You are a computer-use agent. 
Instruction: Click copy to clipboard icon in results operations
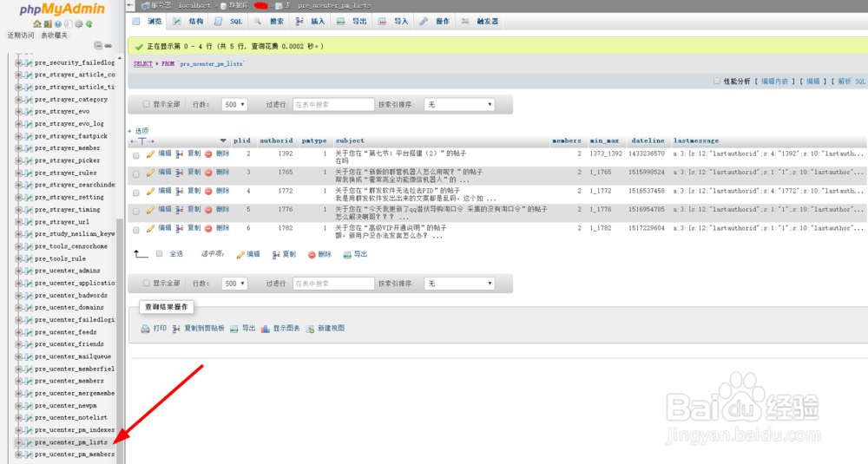(x=176, y=329)
